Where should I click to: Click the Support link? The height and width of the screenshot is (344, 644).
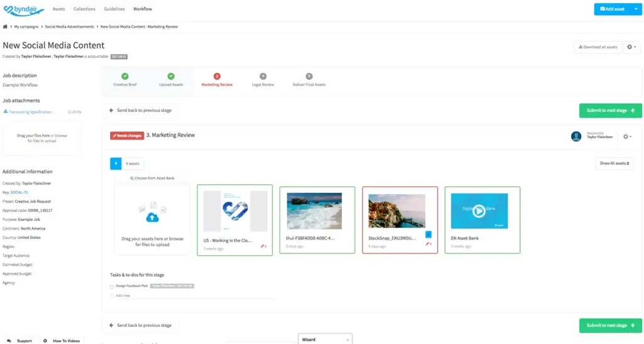[25, 341]
